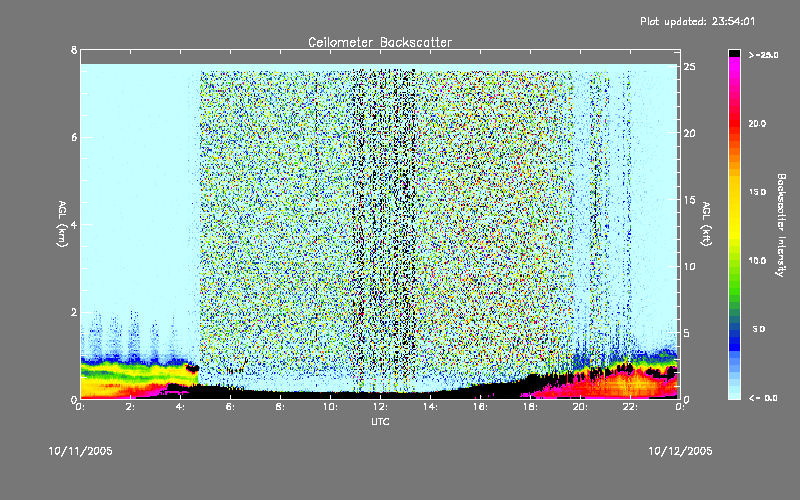Click the '20' kft right-axis tick label
The image size is (800, 500).
click(x=689, y=133)
